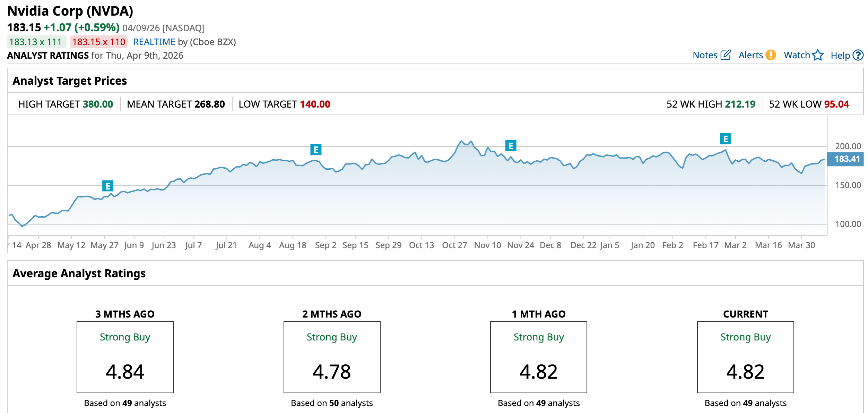The image size is (868, 413).
Task: Click the Notes link
Action: (x=705, y=55)
